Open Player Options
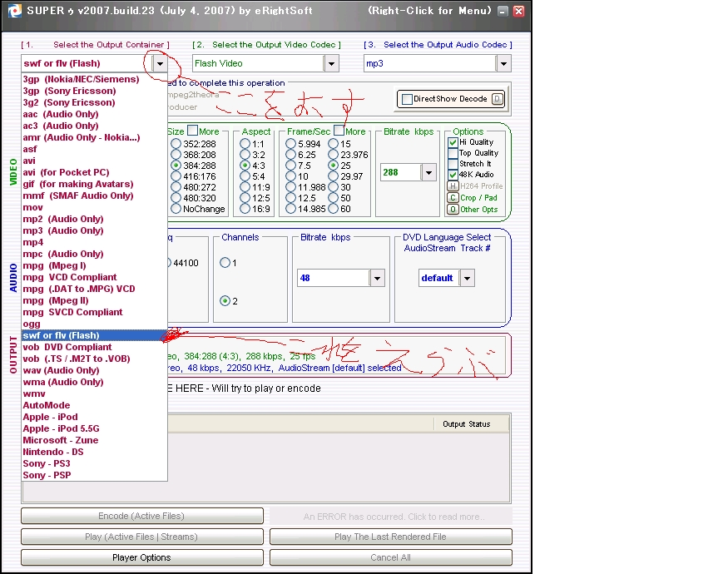728x574 pixels. point(142,557)
